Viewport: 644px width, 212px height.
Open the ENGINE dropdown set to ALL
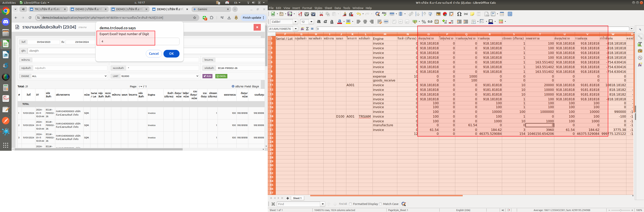(69, 76)
